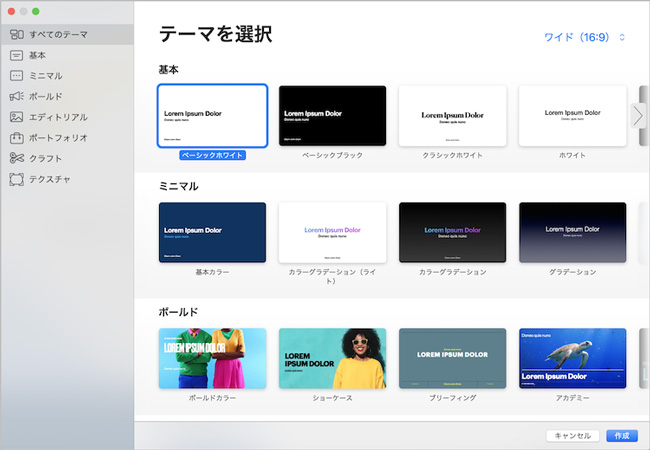The height and width of the screenshot is (450, 650).
Task: Select the ショーケース theme thumbnail
Action: pyautogui.click(x=332, y=358)
